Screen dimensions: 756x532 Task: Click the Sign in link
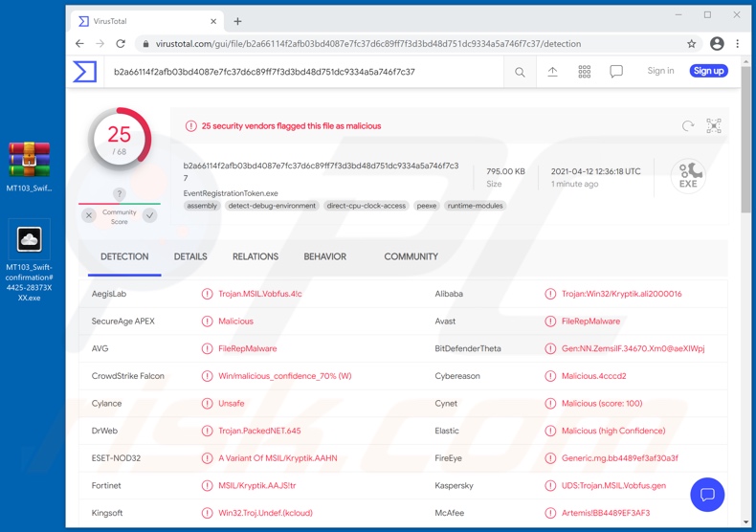pos(660,71)
